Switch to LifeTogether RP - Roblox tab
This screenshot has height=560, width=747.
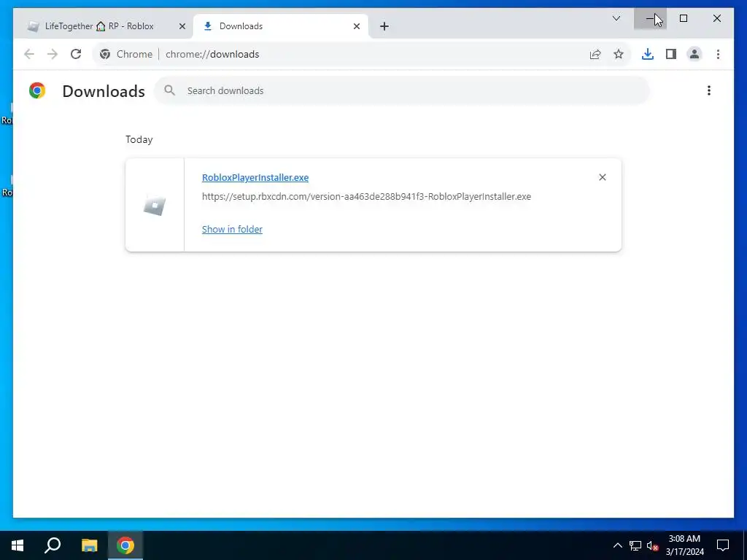(x=99, y=26)
